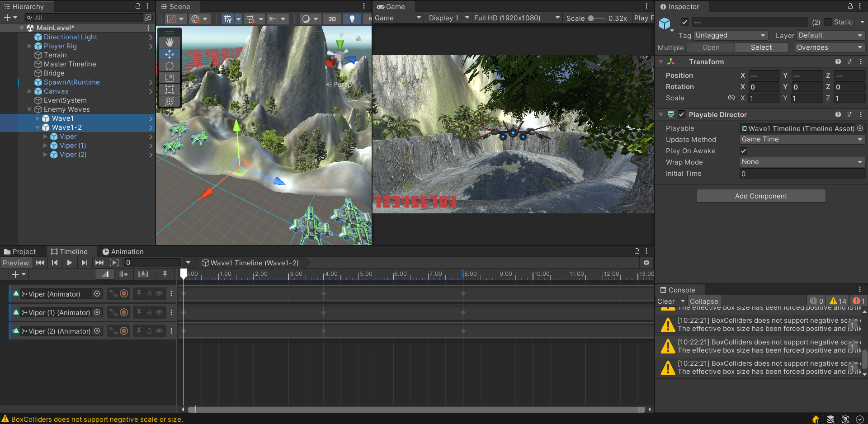Play the Timeline
868x424 pixels.
click(x=69, y=263)
